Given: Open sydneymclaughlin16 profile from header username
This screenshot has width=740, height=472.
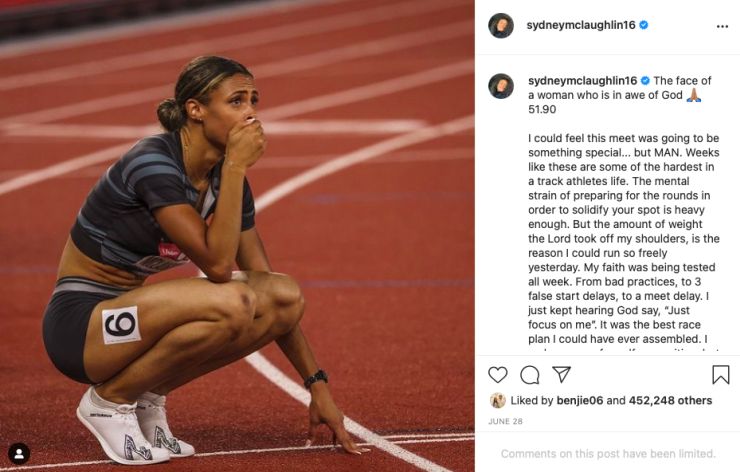Looking at the screenshot, I should pos(582,26).
